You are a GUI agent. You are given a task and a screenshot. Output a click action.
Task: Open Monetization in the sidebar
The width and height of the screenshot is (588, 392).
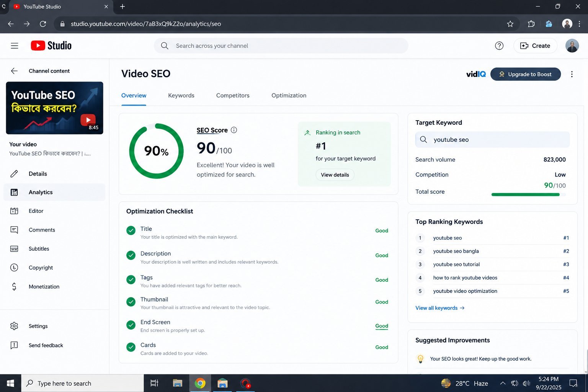pos(54,287)
